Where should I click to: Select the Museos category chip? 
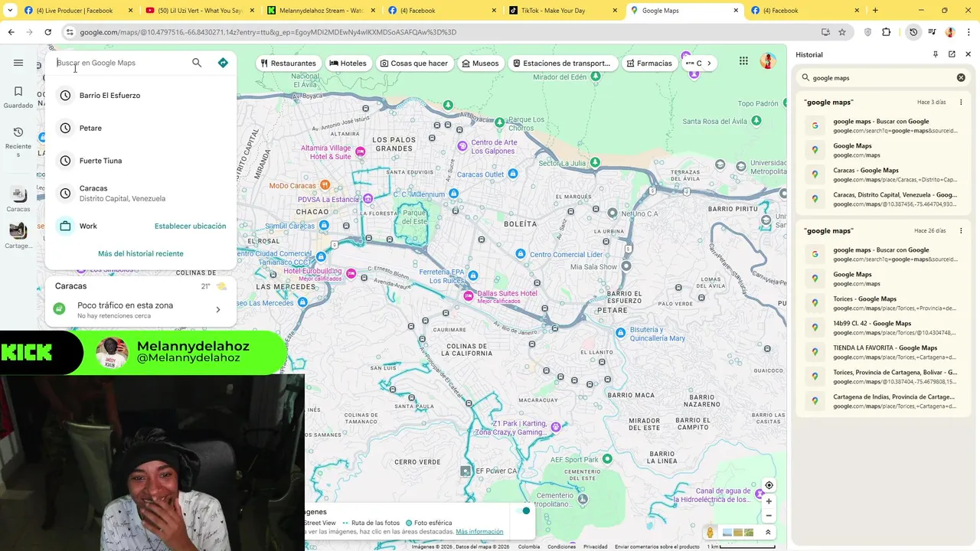pos(480,64)
